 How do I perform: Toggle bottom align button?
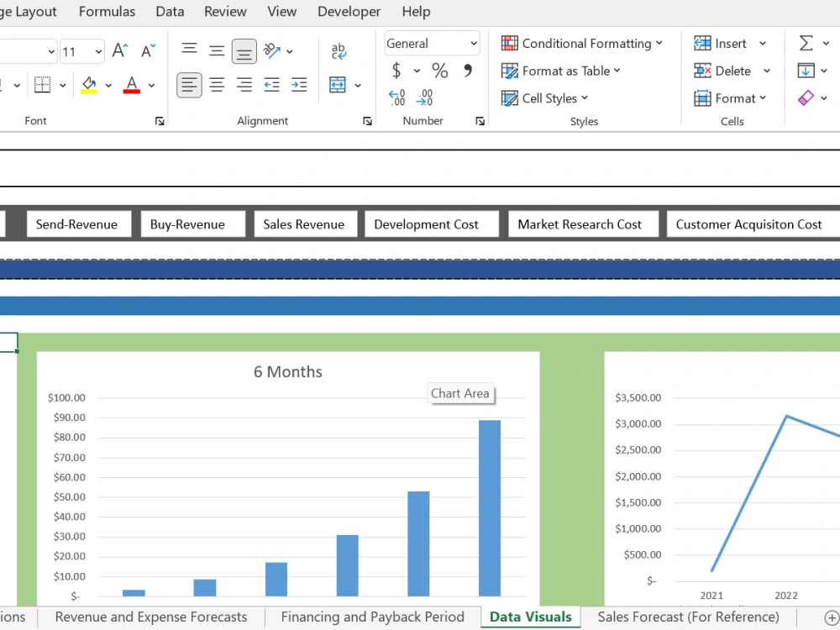(244, 51)
